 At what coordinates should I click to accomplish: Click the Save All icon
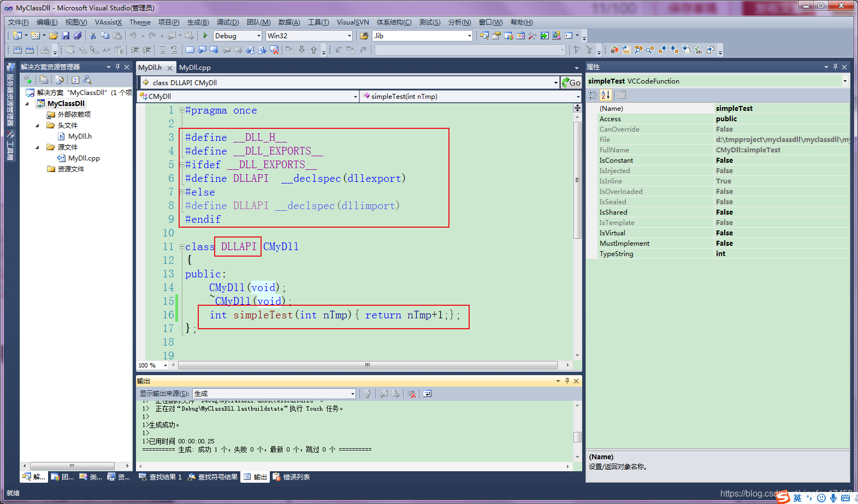(78, 35)
